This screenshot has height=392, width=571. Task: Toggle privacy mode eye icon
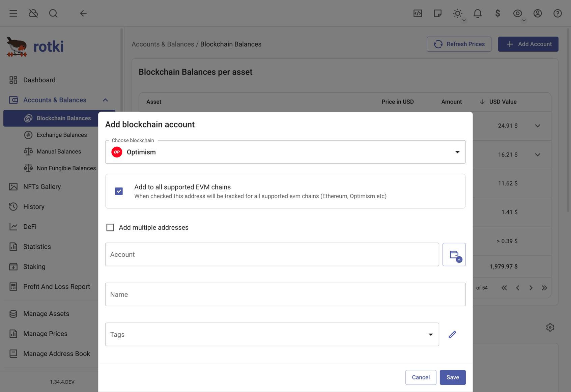(x=517, y=13)
